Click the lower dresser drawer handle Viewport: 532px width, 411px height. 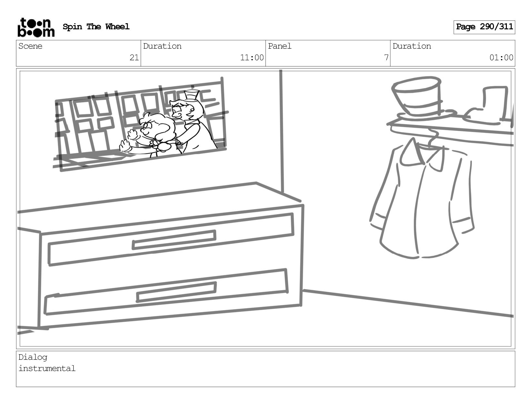pos(176,292)
